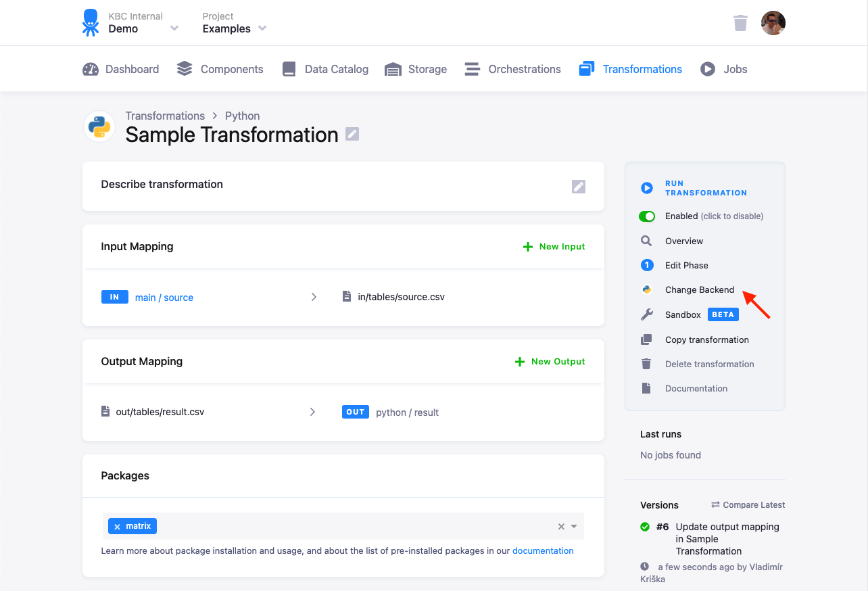Click the Orchestrations bars icon
This screenshot has height=591, width=868.
tap(473, 69)
